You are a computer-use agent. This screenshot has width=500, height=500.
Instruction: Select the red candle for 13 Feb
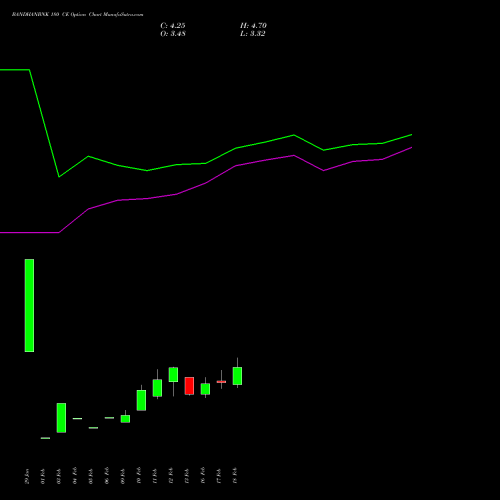[189, 386]
